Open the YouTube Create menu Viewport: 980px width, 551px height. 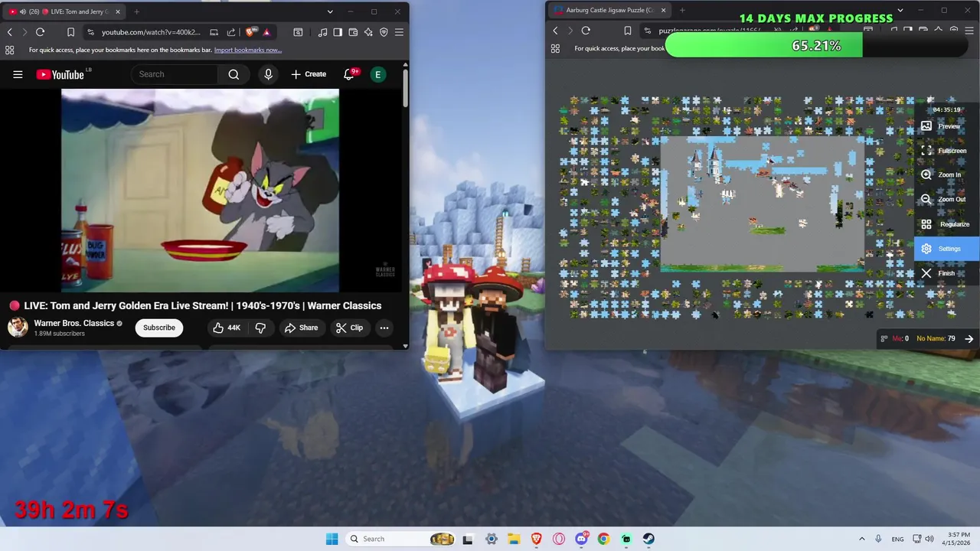pos(309,74)
